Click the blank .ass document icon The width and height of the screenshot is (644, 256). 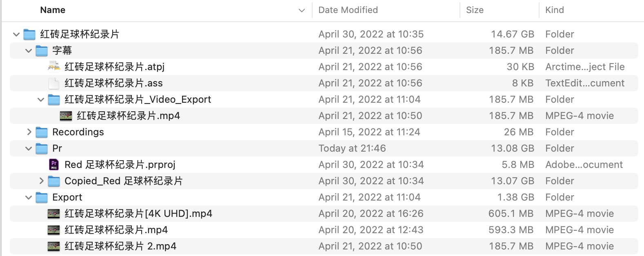(x=54, y=83)
